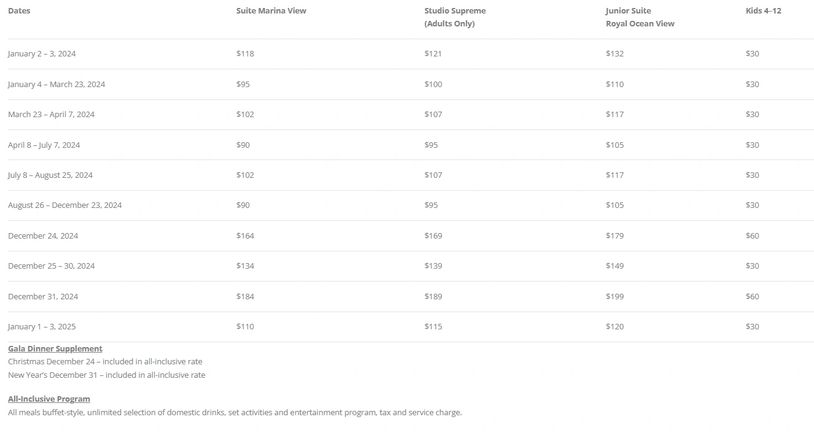814x433 pixels.
Task: Click the December 31, 2024 row label
Action: click(43, 297)
